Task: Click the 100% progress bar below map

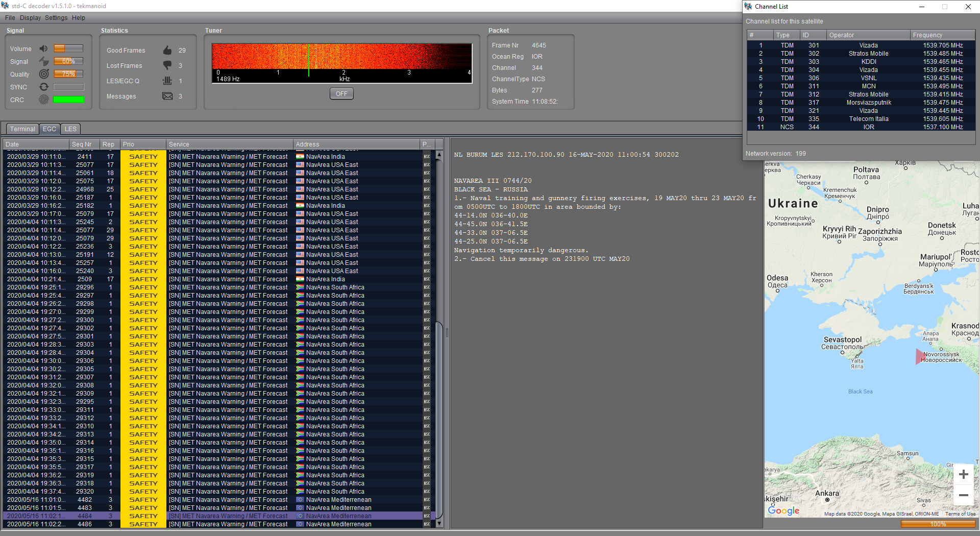Action: pos(938,524)
